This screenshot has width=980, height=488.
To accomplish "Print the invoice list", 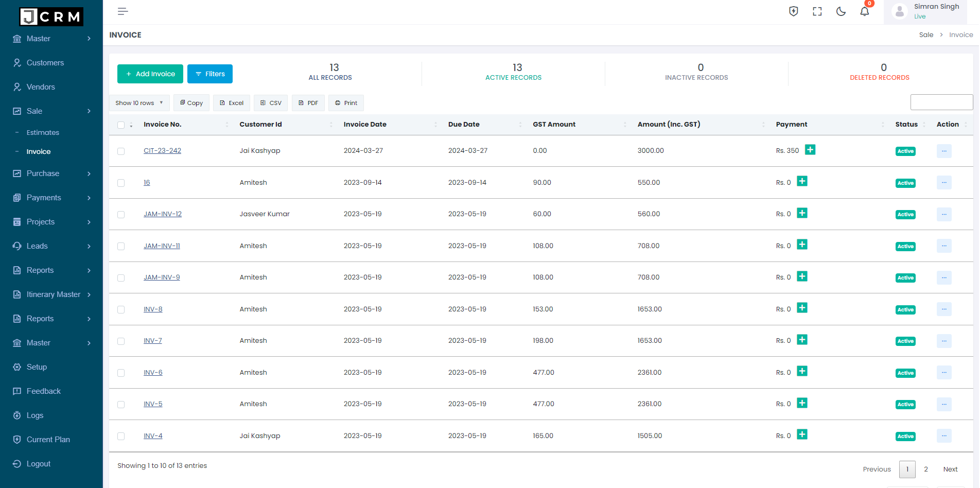I will coord(345,102).
